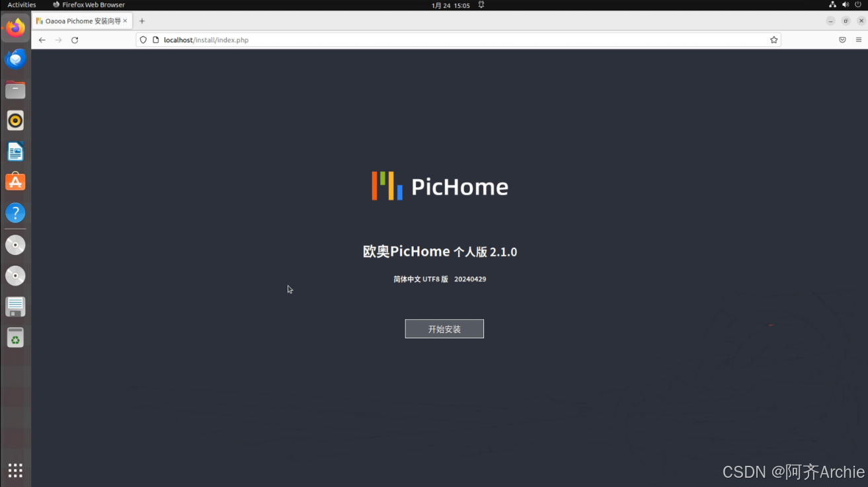Click the shield tracking protection icon
Viewport: 868px width, 487px height.
click(143, 40)
